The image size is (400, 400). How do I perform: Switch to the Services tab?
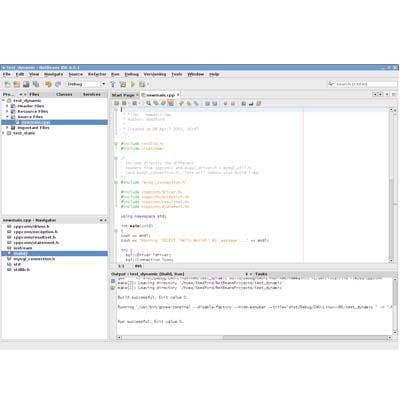click(92, 94)
